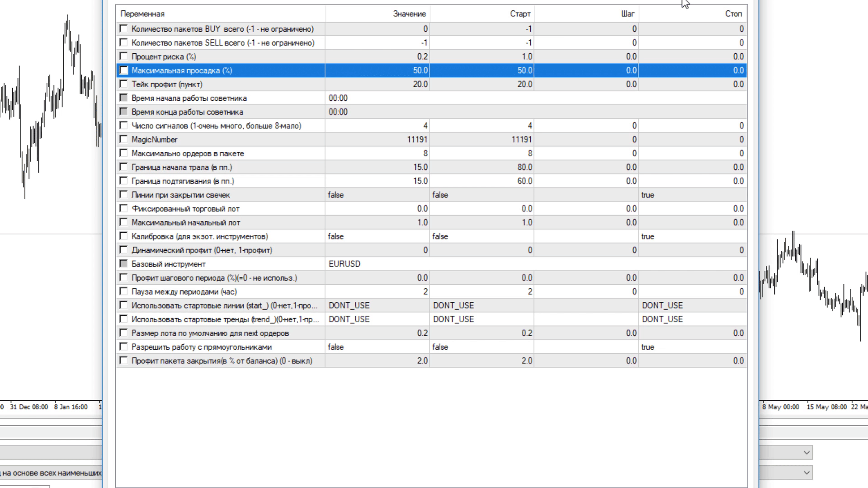Open DONT_USE value of Использовать стартовые линии

(377, 305)
